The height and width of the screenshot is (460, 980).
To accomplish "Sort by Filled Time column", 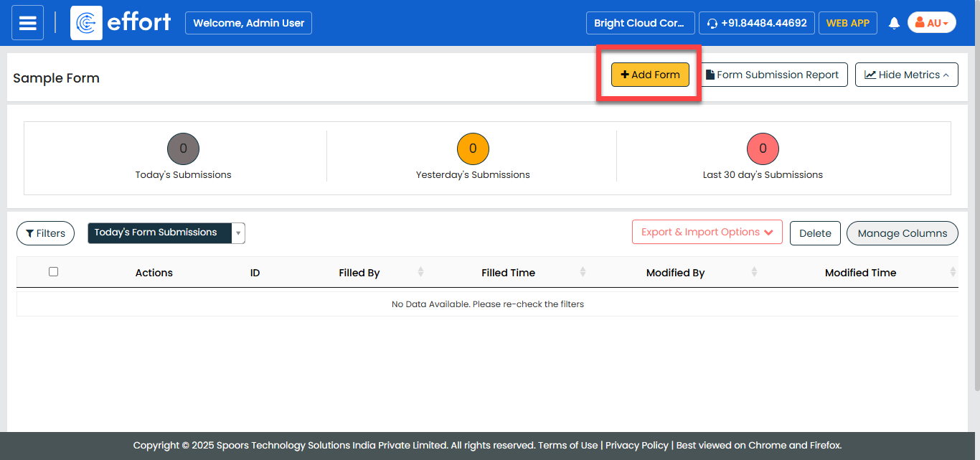I will pyautogui.click(x=583, y=272).
